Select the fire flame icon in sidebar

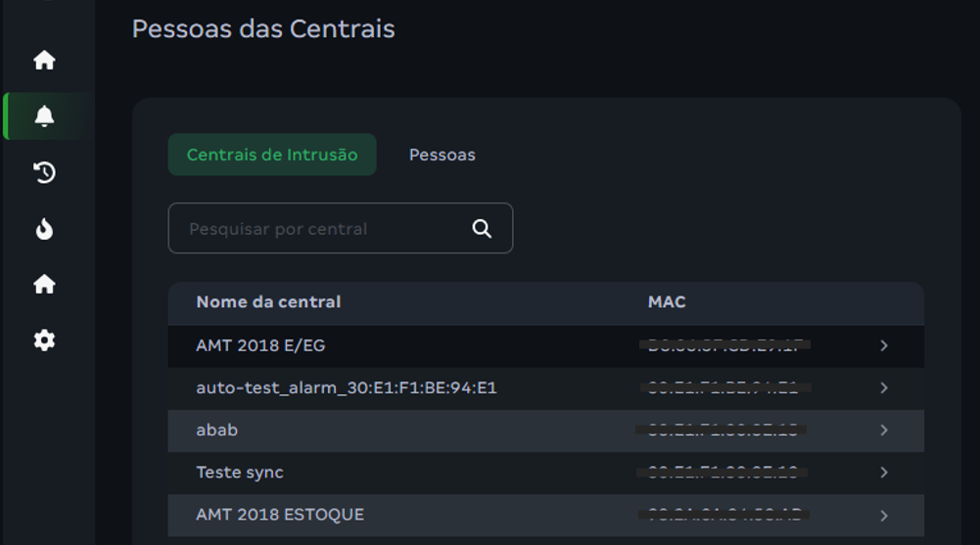[x=44, y=229]
